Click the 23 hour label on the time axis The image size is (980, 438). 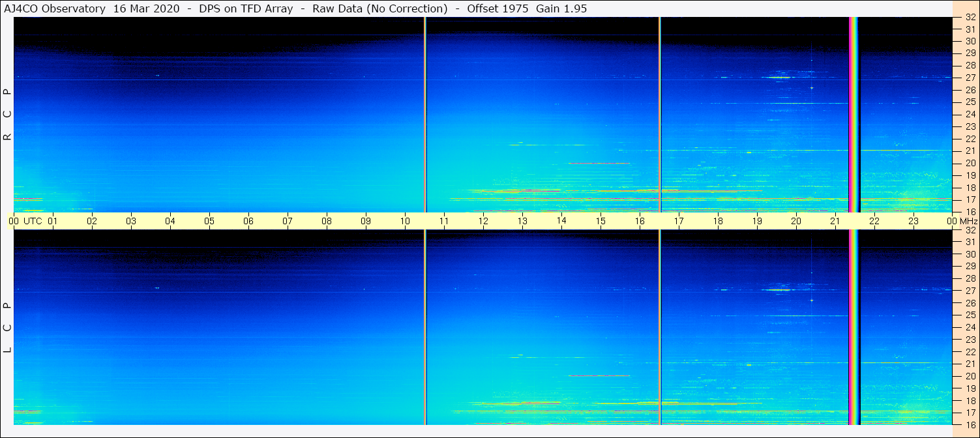913,221
